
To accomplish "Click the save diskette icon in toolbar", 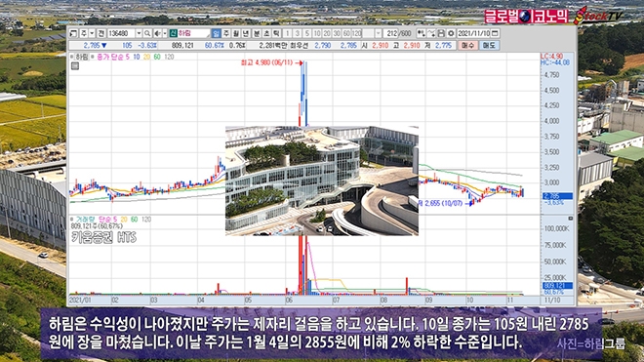I will tap(441, 33).
